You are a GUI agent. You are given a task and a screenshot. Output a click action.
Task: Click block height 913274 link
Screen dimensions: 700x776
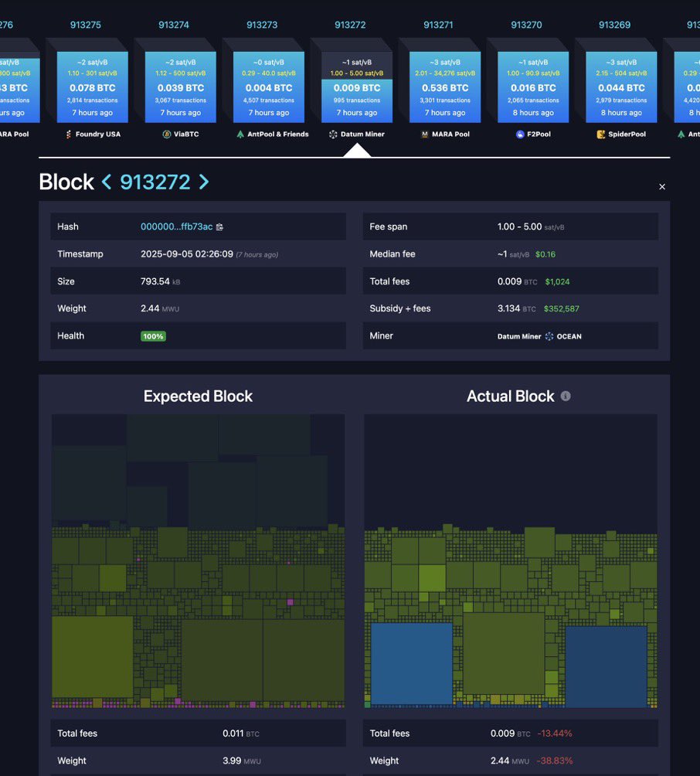tap(174, 25)
